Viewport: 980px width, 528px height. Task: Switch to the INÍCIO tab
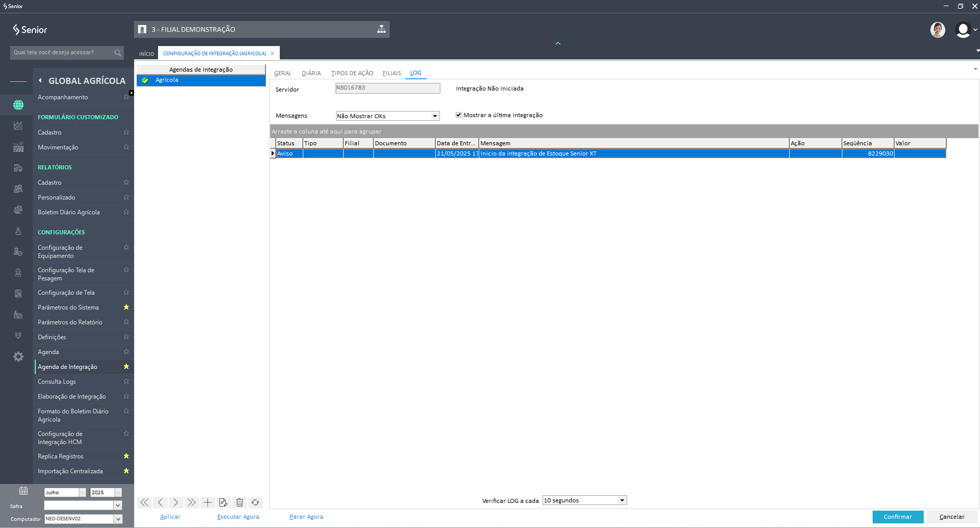(x=147, y=54)
